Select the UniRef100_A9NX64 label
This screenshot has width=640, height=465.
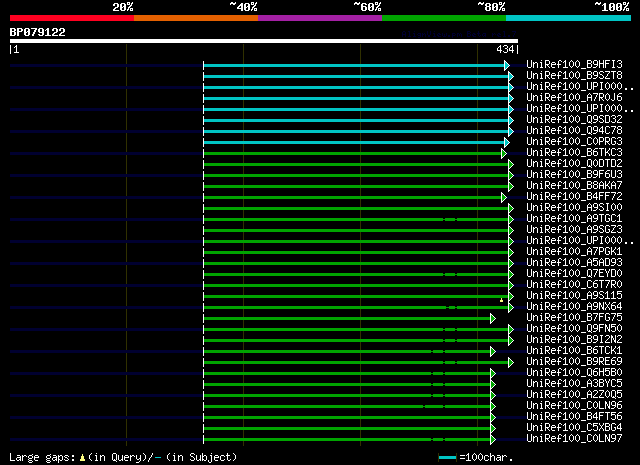574,306
